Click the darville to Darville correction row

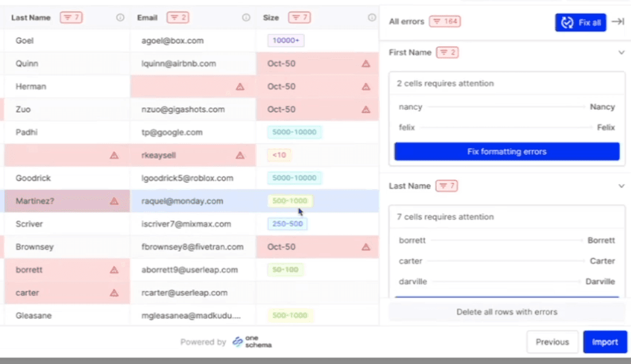pos(507,282)
